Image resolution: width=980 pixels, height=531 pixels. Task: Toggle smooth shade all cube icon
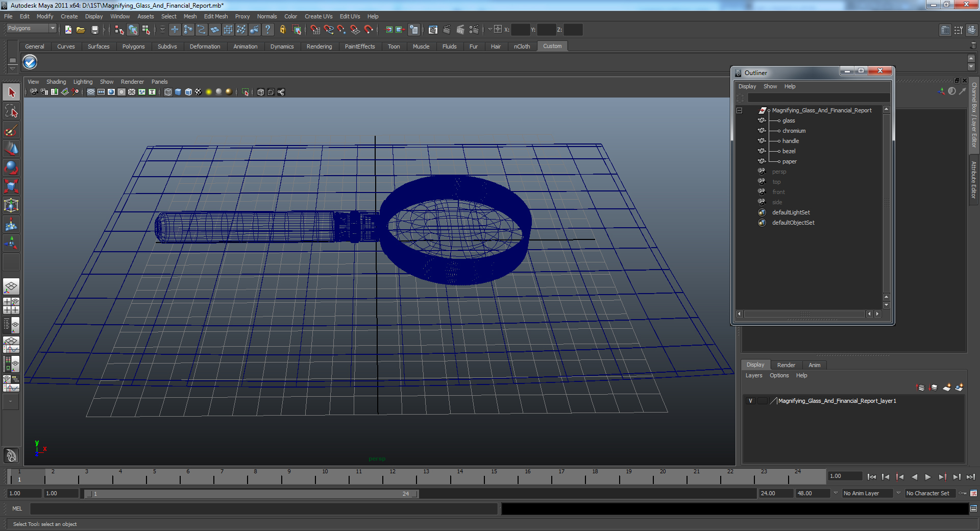[x=178, y=92]
